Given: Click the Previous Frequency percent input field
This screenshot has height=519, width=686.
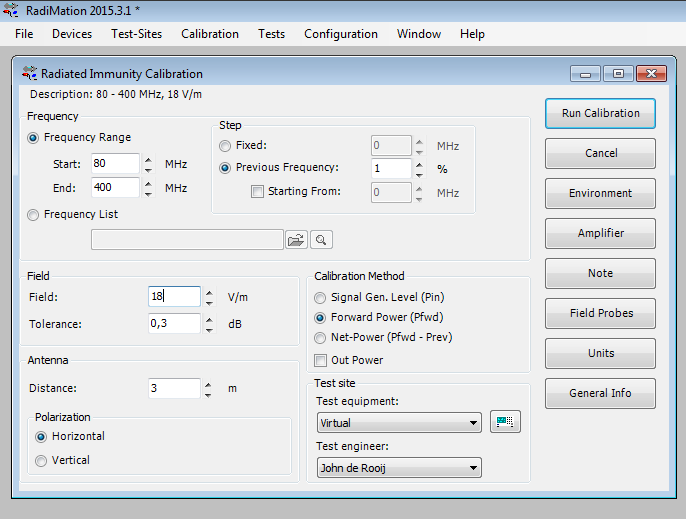Looking at the screenshot, I should [x=391, y=168].
